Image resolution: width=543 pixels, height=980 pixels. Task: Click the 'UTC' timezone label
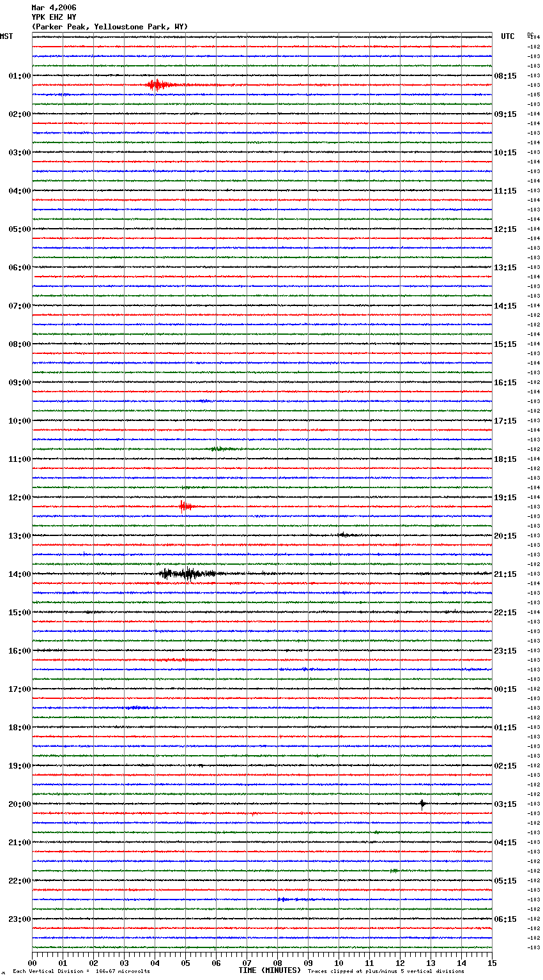tap(508, 36)
